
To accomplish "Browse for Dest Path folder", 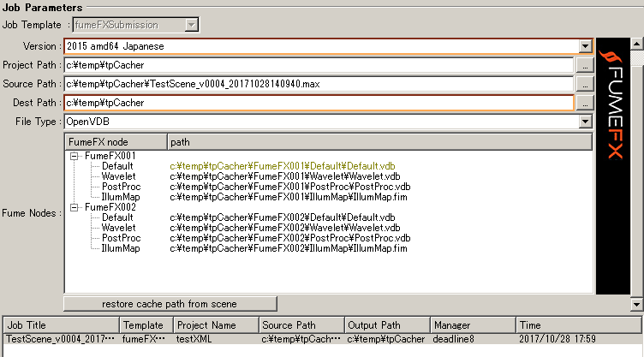I will coord(585,103).
